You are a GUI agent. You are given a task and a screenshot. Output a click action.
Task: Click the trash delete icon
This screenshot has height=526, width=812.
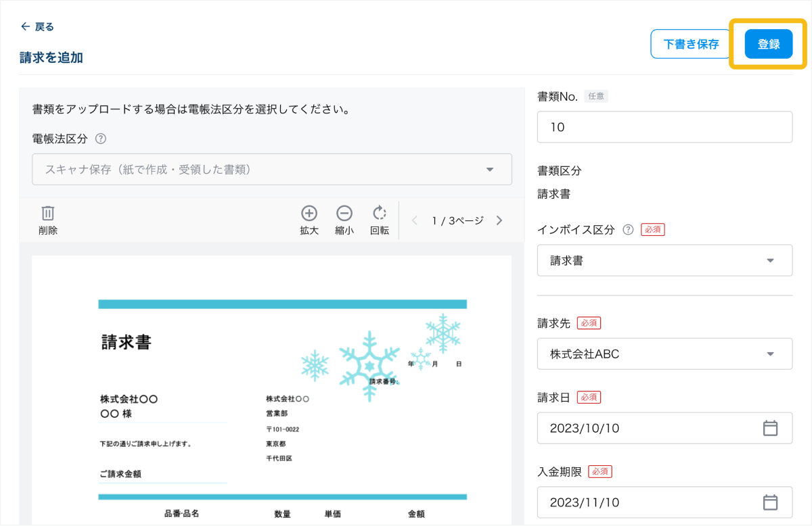[x=48, y=214]
